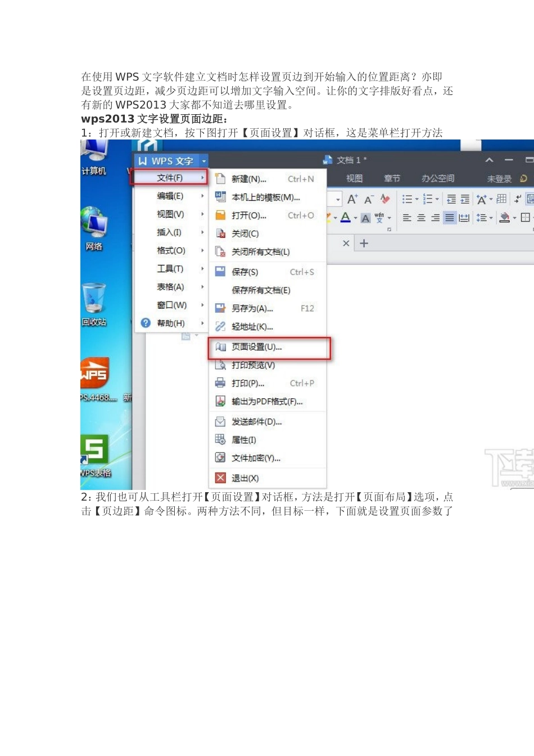Image resolution: width=534 pixels, height=756 pixels.
Task: Click the 打印(P) printer icon
Action: [220, 383]
